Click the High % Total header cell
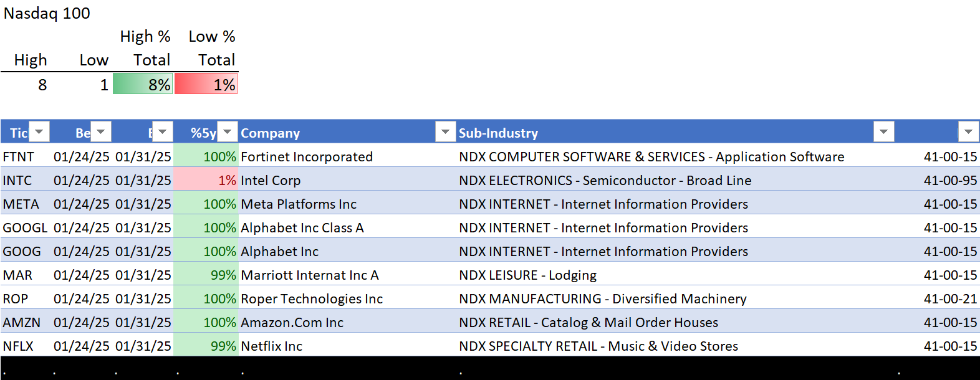Viewport: 980px width, 380px height. click(x=145, y=48)
